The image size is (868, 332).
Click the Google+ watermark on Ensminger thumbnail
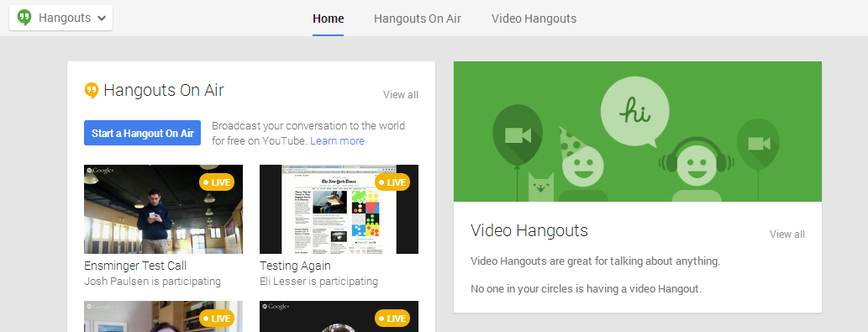click(x=100, y=171)
